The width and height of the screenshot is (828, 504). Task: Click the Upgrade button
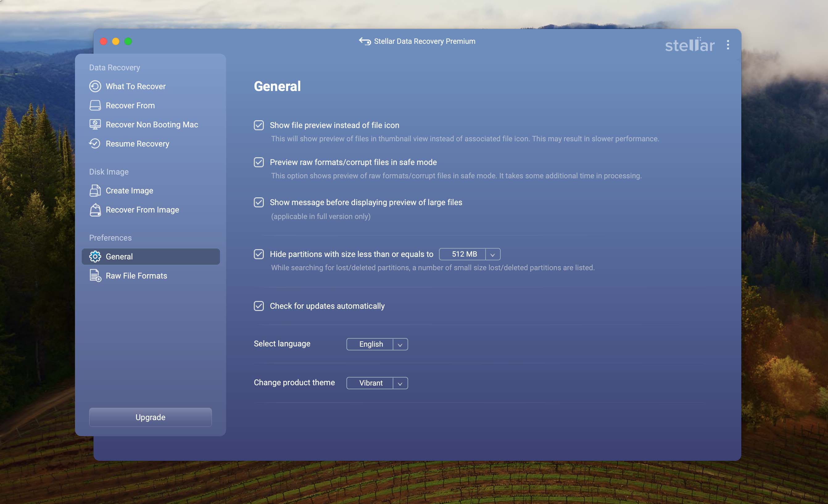[151, 417]
